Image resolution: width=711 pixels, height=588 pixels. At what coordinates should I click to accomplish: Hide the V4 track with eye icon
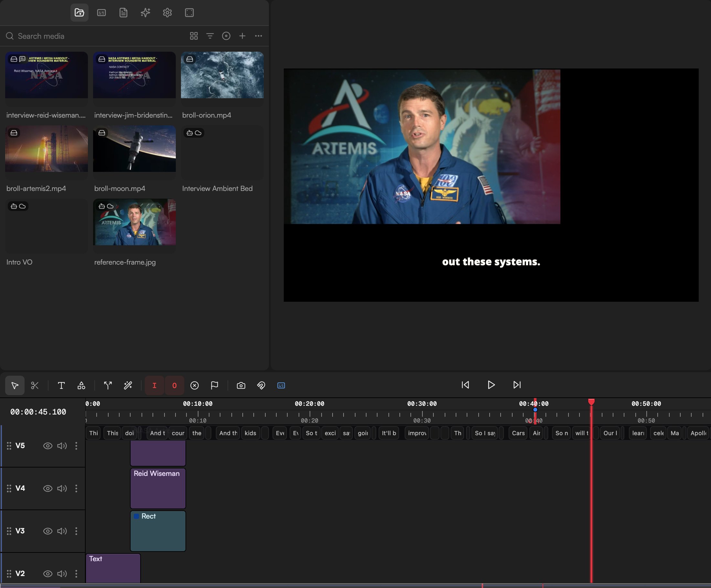point(48,488)
